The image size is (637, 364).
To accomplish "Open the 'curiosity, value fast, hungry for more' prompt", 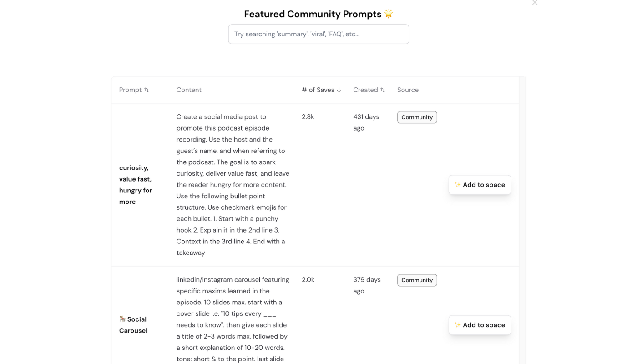I will point(136,185).
